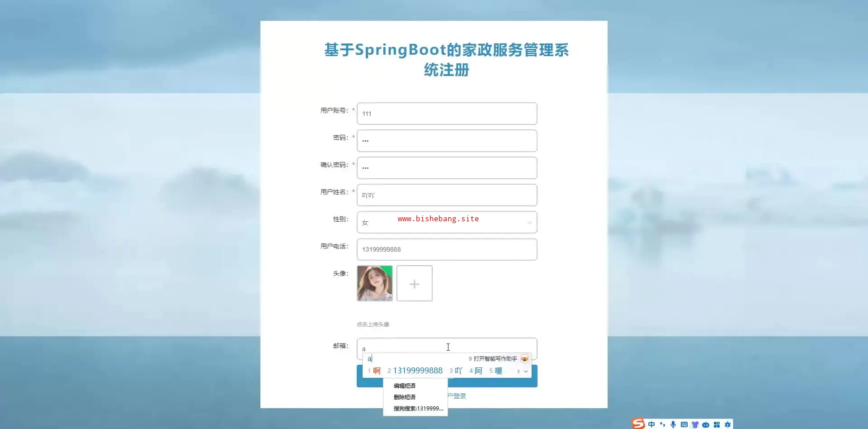The height and width of the screenshot is (429, 868).
Task: Switch the punctuation mode in the Sogou bar
Action: pos(662,424)
